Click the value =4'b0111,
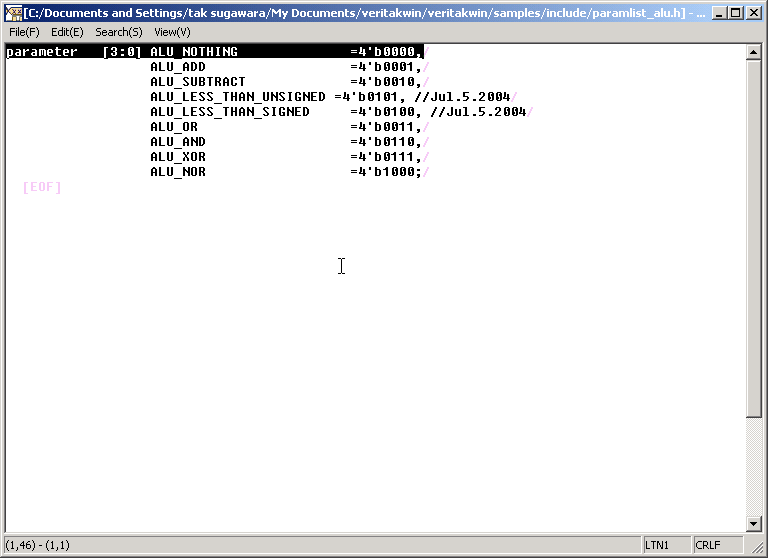Image resolution: width=768 pixels, height=558 pixels. pyautogui.click(x=386, y=157)
